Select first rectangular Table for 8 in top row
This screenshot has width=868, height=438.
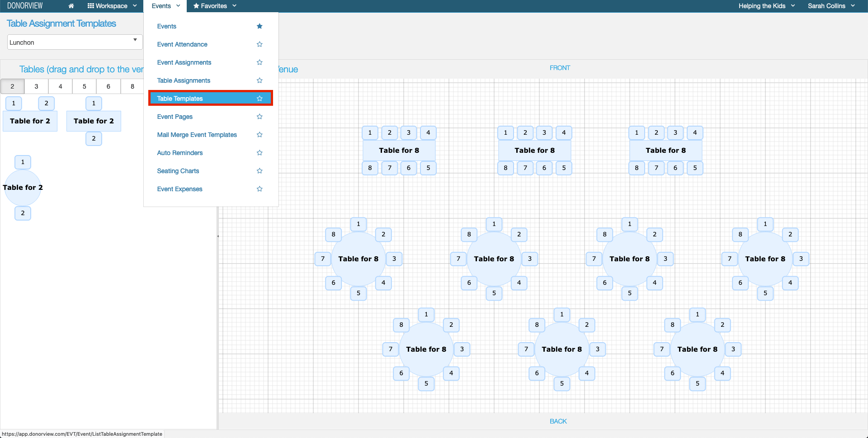coord(399,151)
